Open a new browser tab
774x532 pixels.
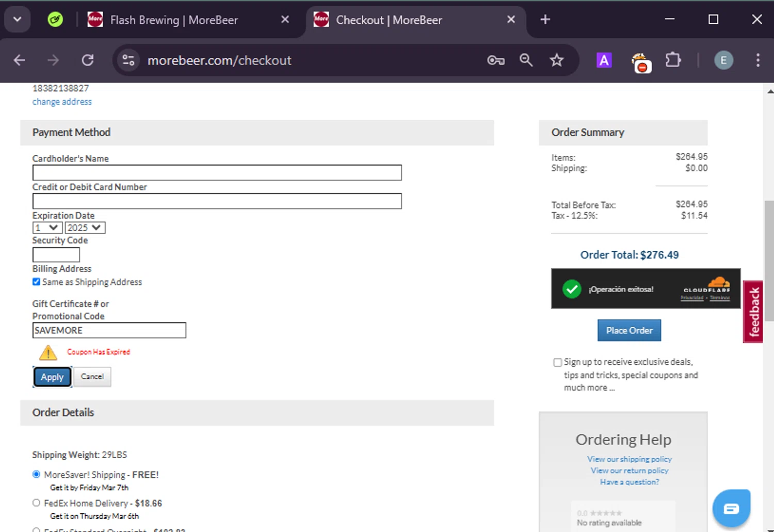coord(545,20)
